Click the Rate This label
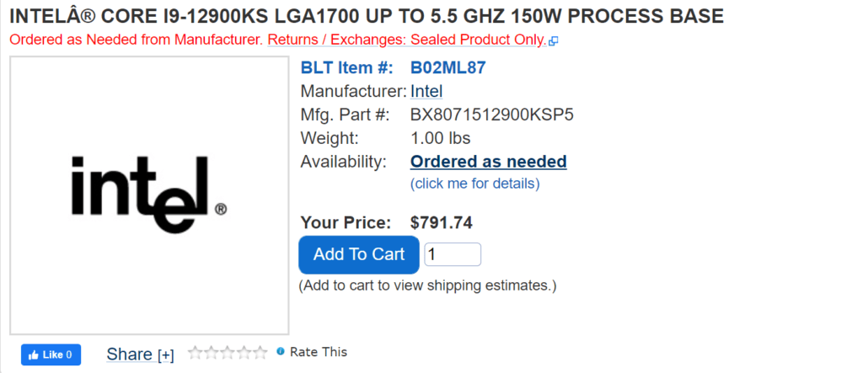868x373 pixels. pos(319,352)
